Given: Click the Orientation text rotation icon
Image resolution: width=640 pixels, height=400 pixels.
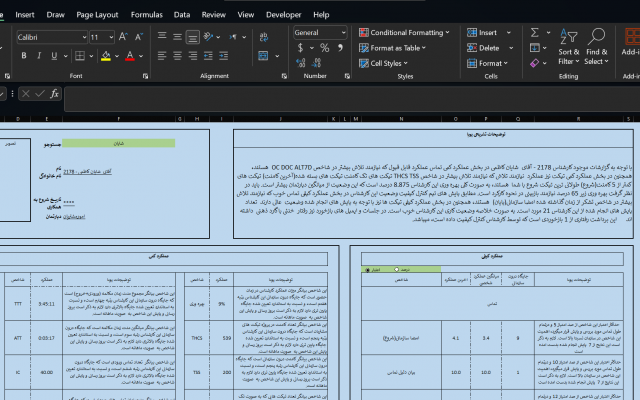Looking at the screenshot, I should pos(208,37).
